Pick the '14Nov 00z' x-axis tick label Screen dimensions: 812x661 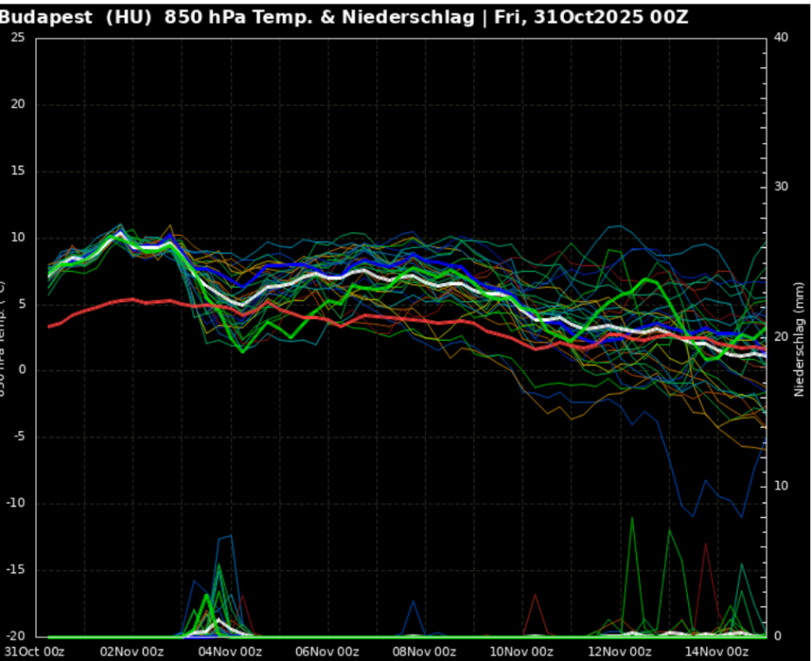[716, 652]
